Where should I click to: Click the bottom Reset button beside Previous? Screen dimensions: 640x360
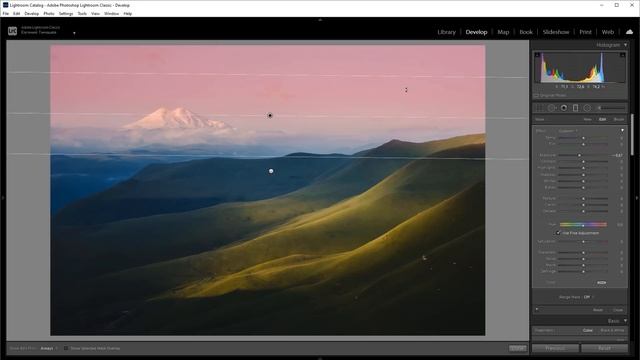[604, 348]
